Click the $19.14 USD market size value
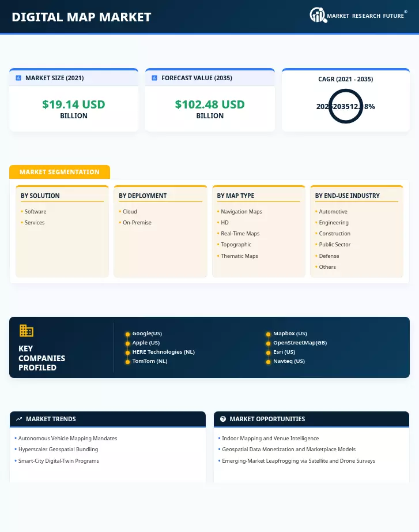Image resolution: width=419 pixels, height=532 pixels. [74, 104]
